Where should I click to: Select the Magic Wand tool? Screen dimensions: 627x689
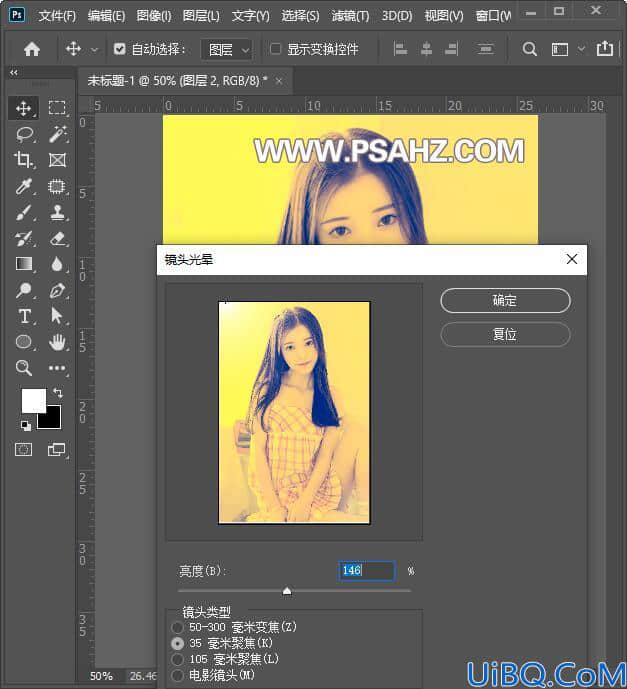point(58,134)
